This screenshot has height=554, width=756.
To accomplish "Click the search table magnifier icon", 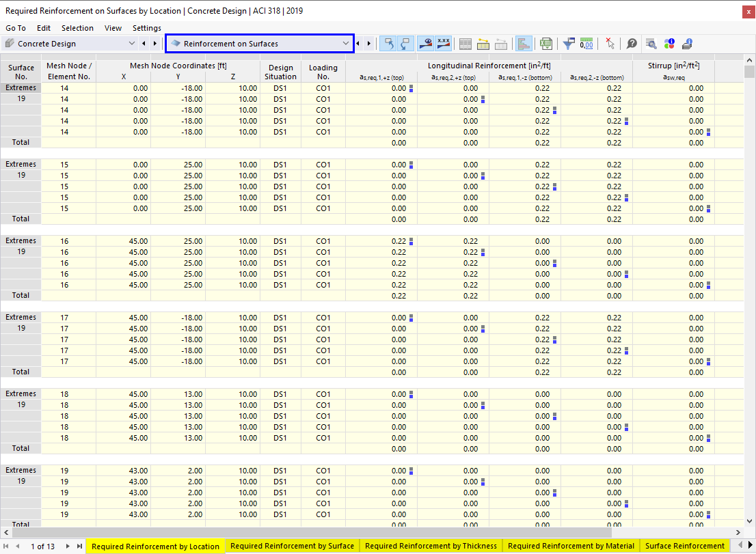I will coord(651,43).
